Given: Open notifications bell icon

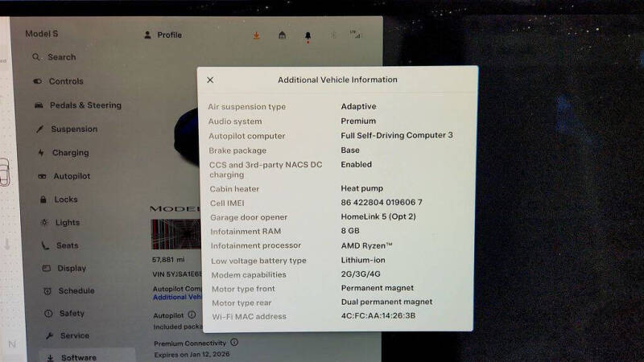Looking at the screenshot, I should click(x=308, y=36).
